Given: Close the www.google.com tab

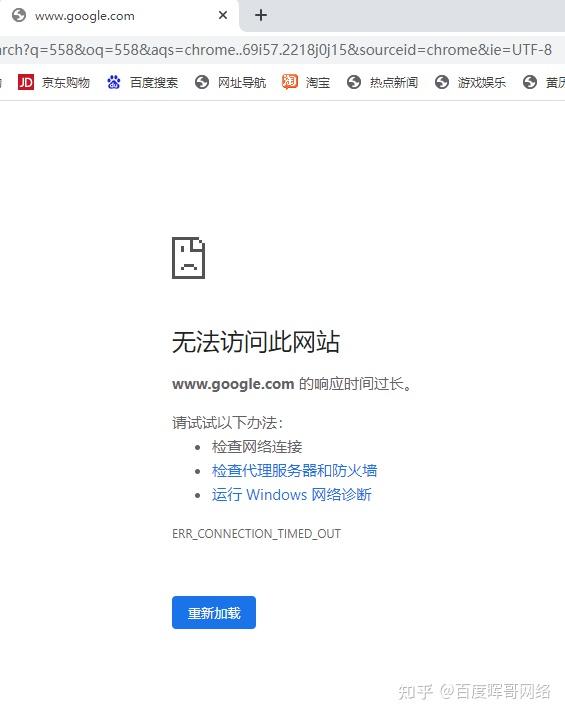Looking at the screenshot, I should tap(223, 16).
